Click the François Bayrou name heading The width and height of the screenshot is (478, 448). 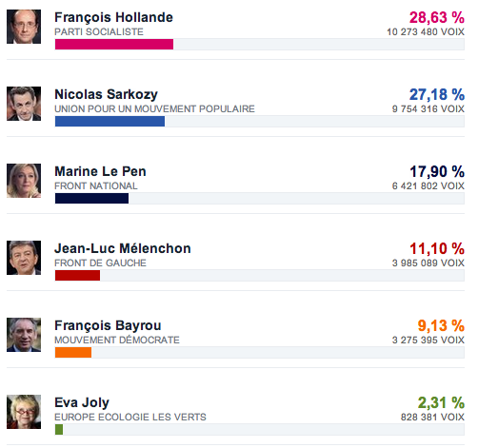point(108,326)
